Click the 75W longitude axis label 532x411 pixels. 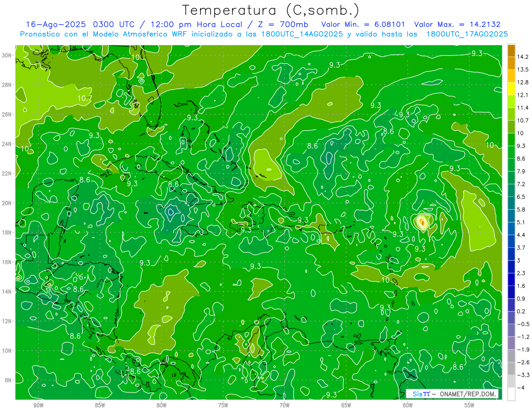[x=223, y=404]
